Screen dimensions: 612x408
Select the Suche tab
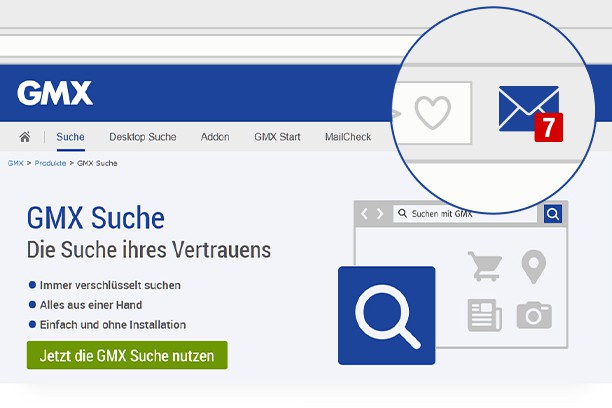coord(70,137)
